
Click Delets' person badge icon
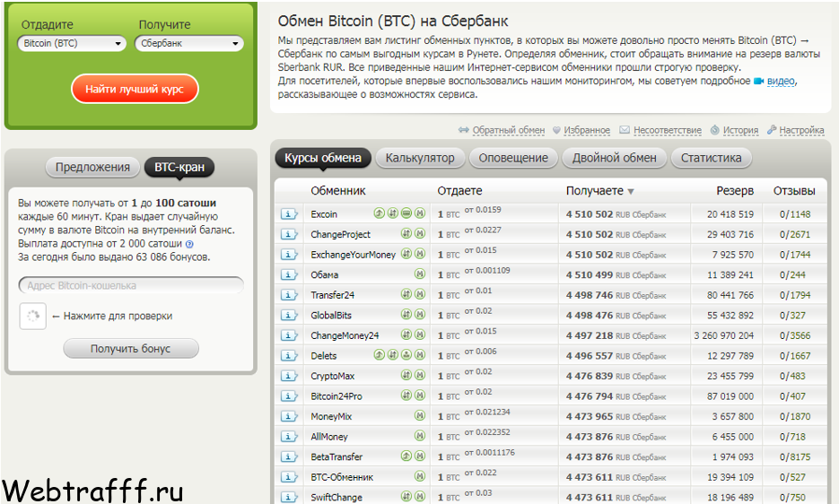(406, 355)
